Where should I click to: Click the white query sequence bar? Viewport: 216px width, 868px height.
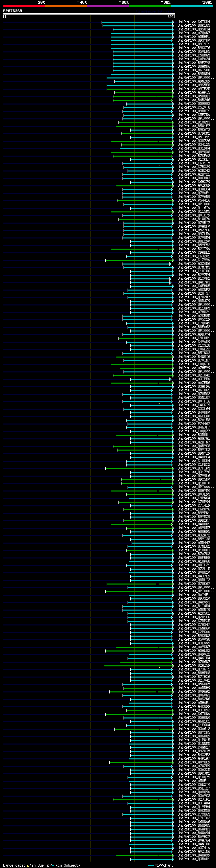(89, 14)
